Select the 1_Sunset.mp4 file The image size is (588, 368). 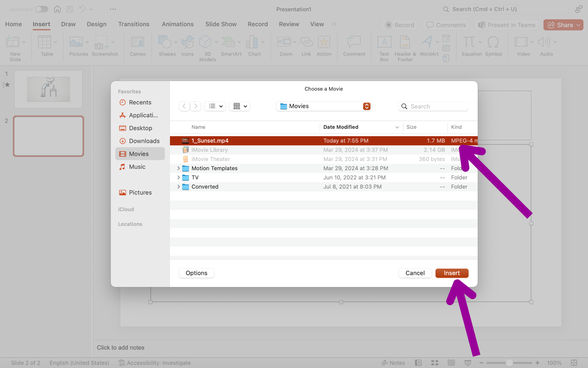(324, 141)
